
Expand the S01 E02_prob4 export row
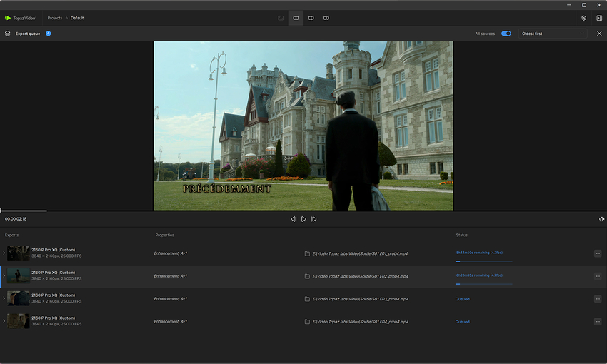click(x=4, y=275)
